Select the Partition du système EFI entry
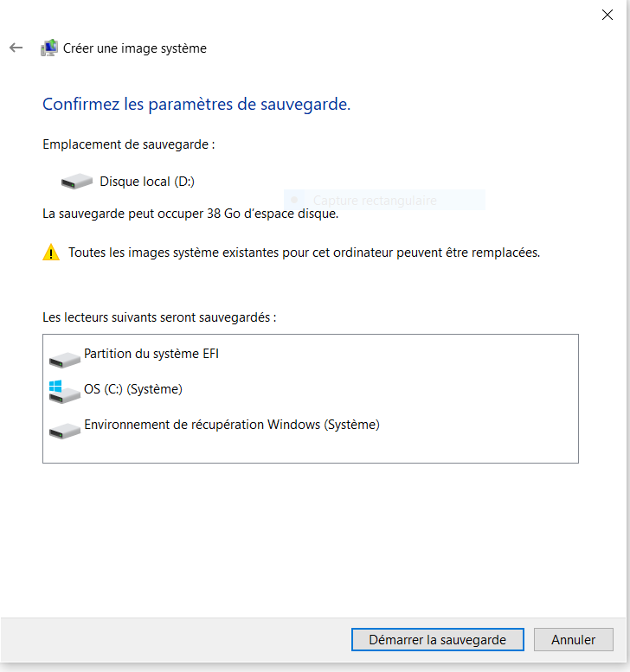The image size is (630, 672). [151, 354]
